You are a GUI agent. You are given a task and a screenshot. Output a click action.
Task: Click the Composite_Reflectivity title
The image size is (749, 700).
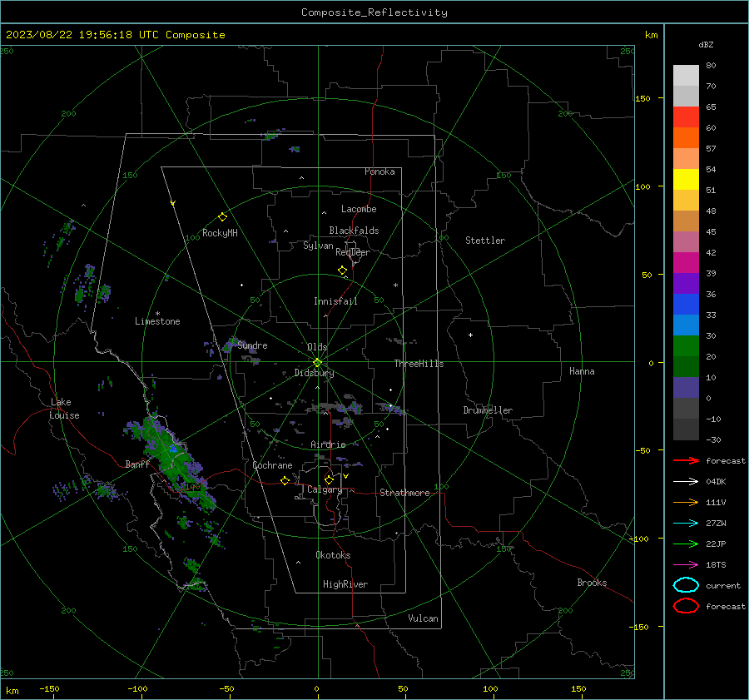tap(374, 12)
